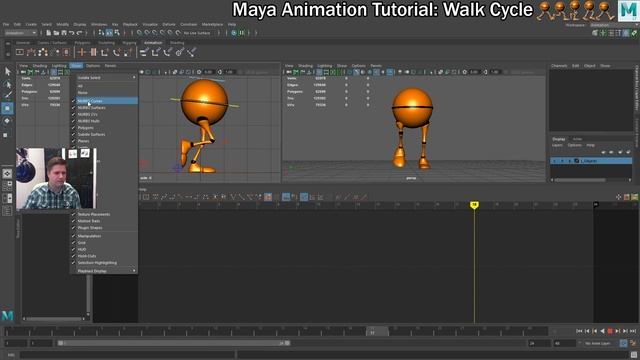The width and height of the screenshot is (640, 360).
Task: Expand the Isolate Select submenu
Action: click(x=104, y=78)
